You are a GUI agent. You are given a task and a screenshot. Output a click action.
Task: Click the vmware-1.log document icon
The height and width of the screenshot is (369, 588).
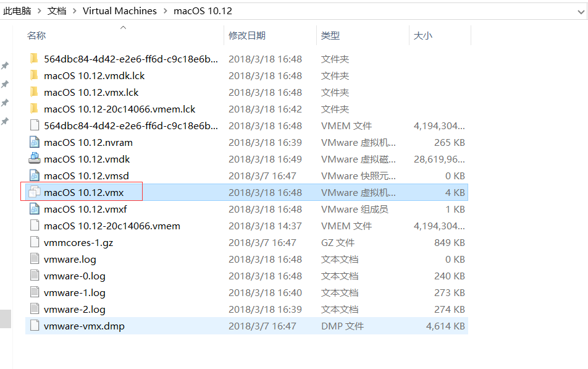coord(35,292)
